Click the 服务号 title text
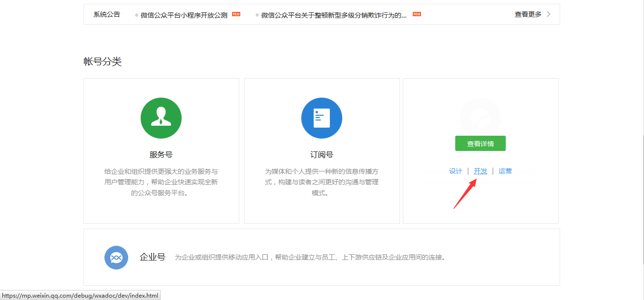 (x=161, y=155)
